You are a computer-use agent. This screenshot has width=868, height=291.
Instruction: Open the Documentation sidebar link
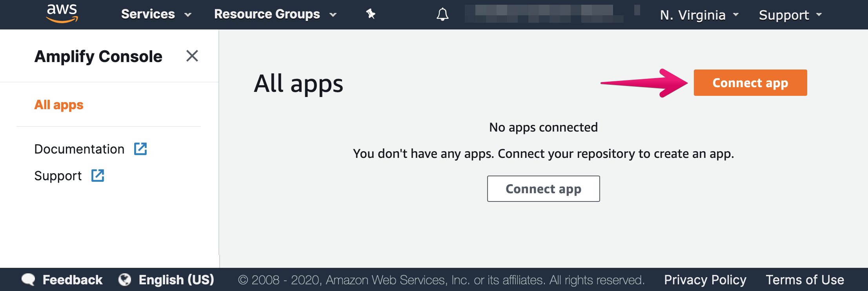pyautogui.click(x=79, y=149)
